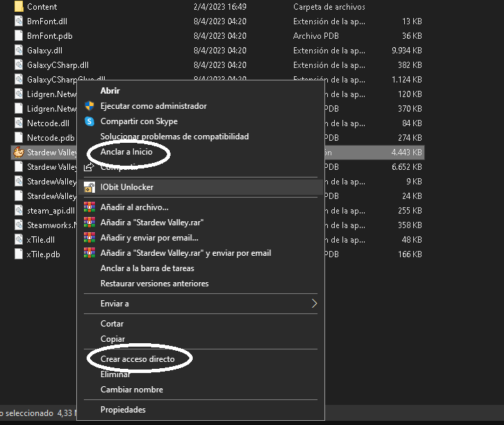
Task: Click the xTile.dll file icon
Action: 19,239
